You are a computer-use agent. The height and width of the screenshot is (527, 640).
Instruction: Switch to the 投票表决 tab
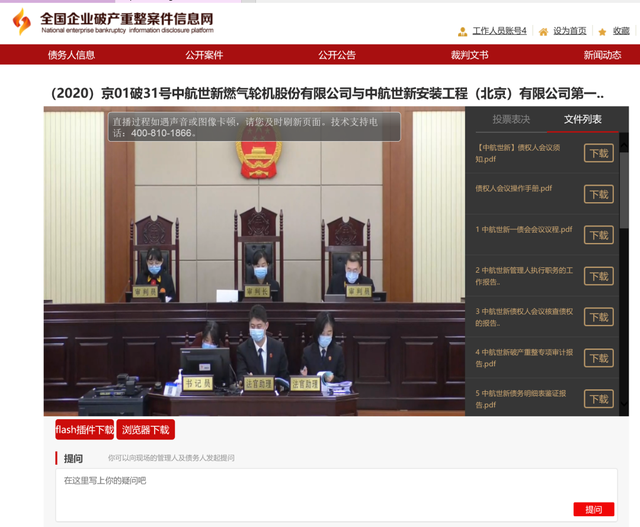[511, 119]
